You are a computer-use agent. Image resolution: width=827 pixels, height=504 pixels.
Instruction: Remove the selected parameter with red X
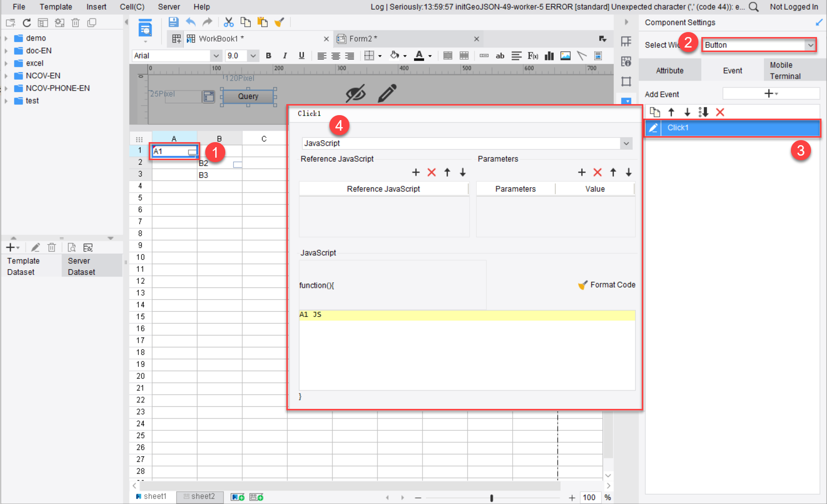598,172
